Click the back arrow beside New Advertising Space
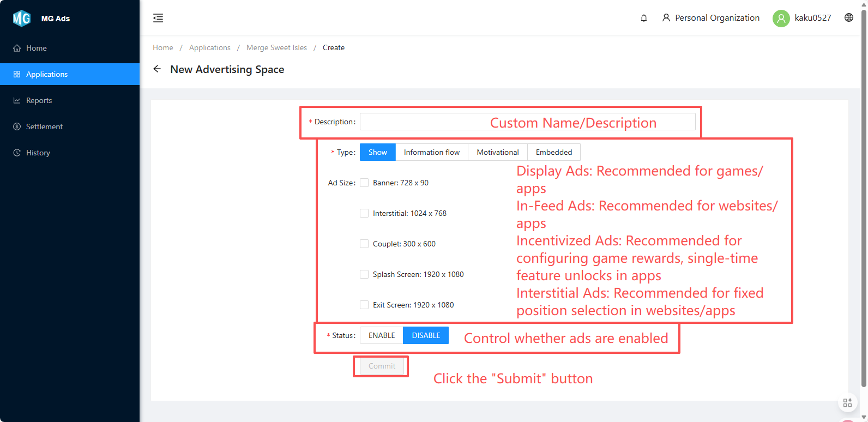The width and height of the screenshot is (868, 422). click(x=157, y=69)
